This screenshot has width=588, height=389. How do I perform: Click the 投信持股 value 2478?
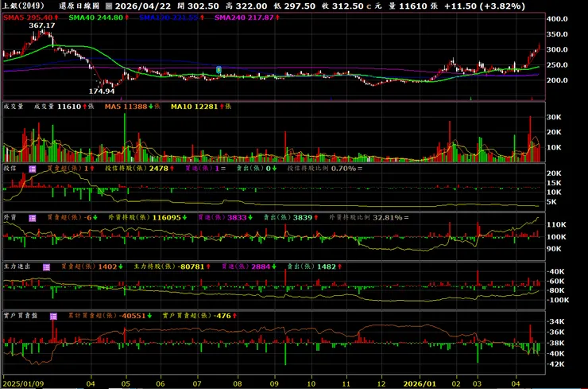(x=159, y=169)
